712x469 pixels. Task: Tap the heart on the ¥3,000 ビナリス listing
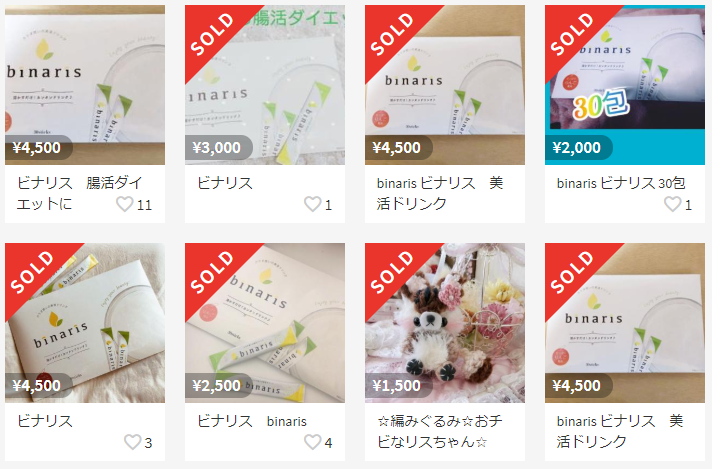pos(312,204)
